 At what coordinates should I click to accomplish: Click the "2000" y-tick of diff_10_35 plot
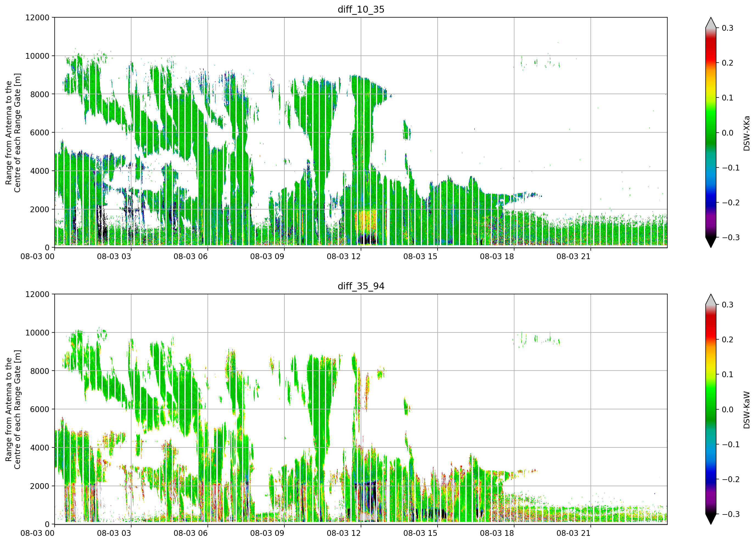tap(40, 209)
